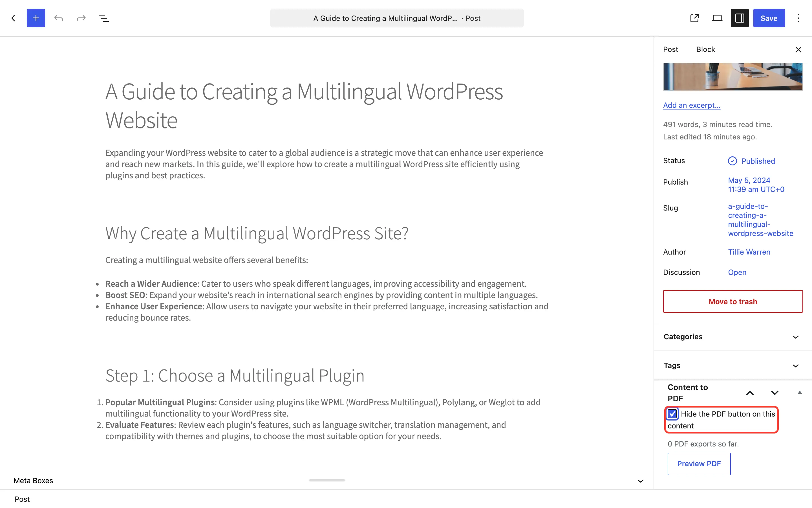This screenshot has width=812, height=508.
Task: Click the Evaluate Features list item
Action: click(x=305, y=430)
